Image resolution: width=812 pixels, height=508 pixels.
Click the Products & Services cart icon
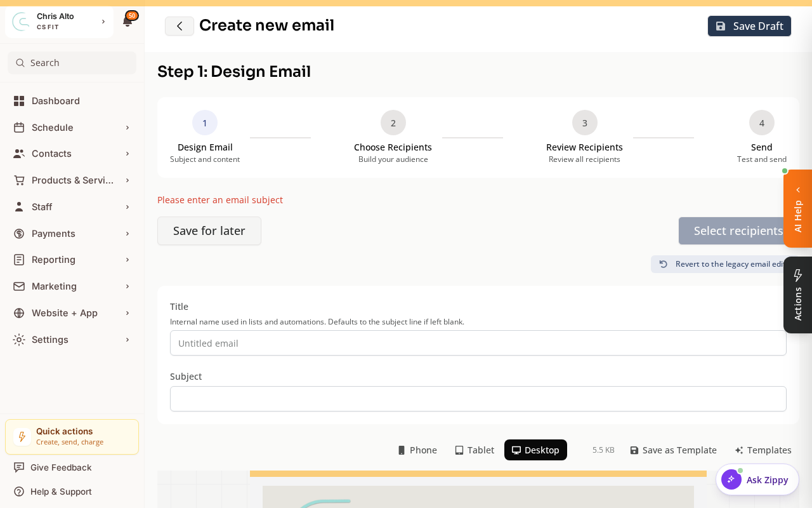click(x=19, y=180)
